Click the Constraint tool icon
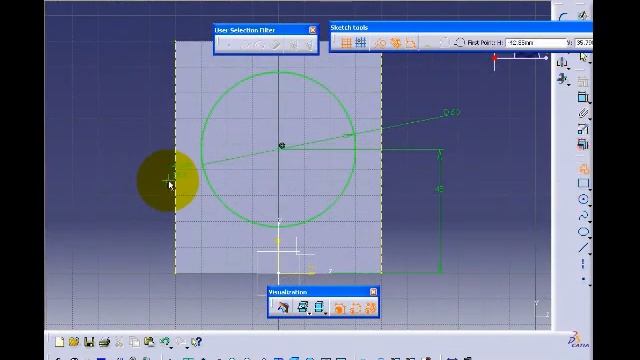Viewport: 640px width, 360px height. pyautogui.click(x=583, y=98)
